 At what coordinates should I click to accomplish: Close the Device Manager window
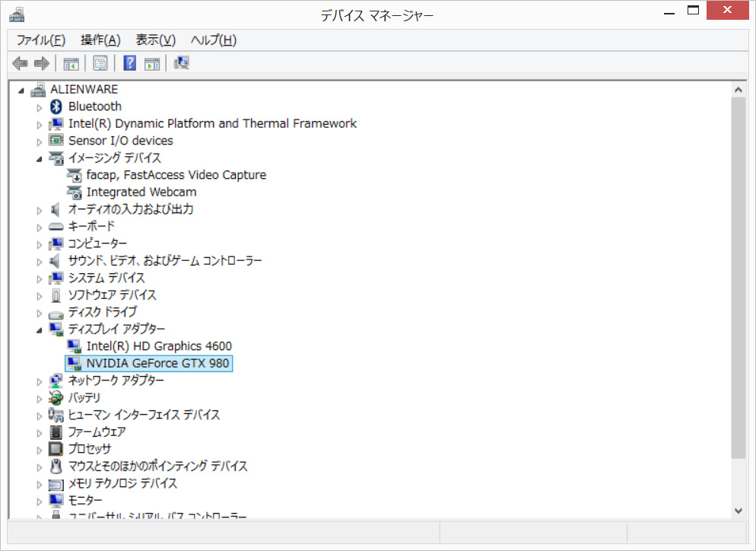tap(728, 10)
